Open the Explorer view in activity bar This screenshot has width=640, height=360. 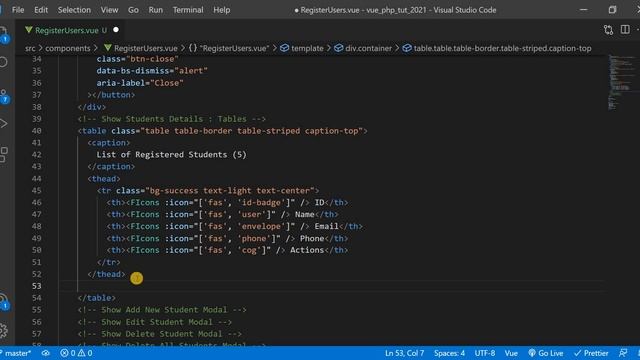pyautogui.click(x=4, y=35)
